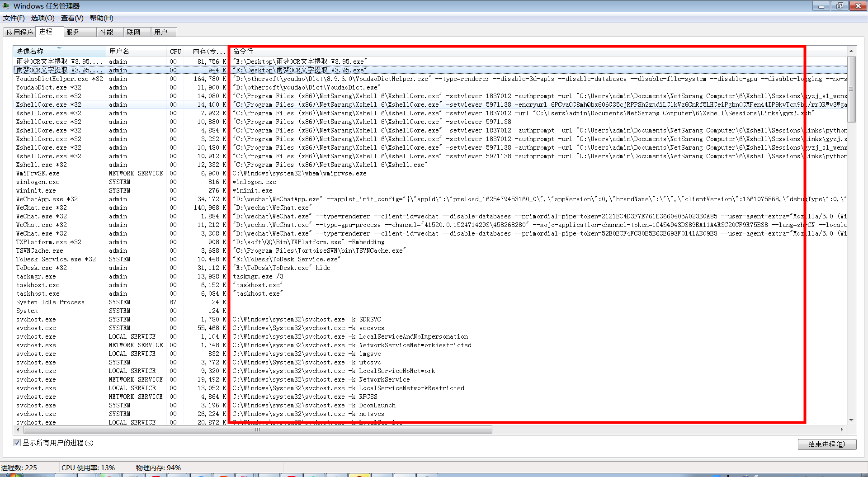Viewport: 868px width, 477px height.
Task: Select WeChatApp.exe *32 process row
Action: pos(430,199)
